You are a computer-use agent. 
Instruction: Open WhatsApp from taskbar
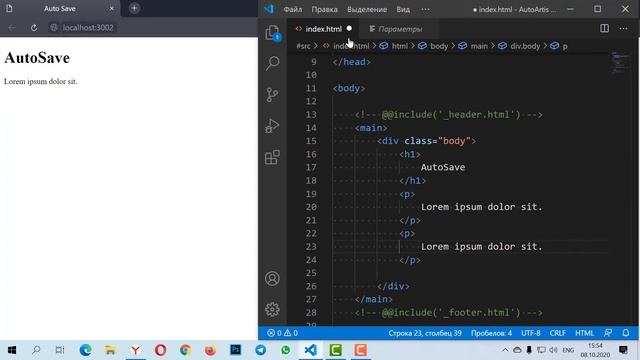[285, 350]
